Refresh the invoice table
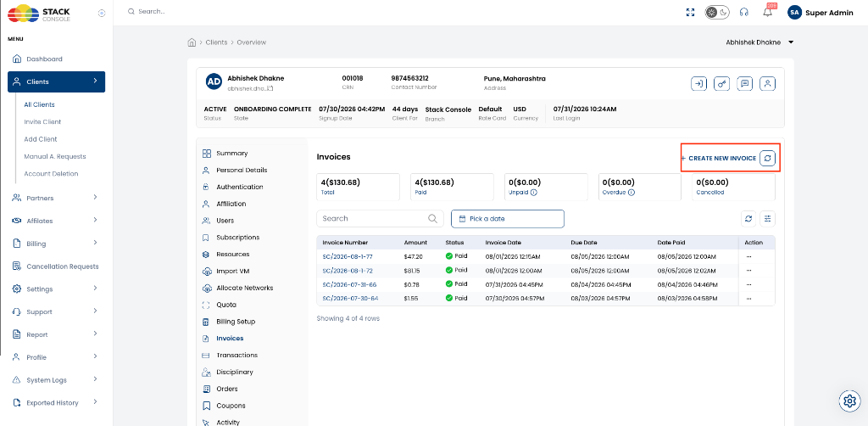Screen dimensions: 868x426 pos(748,218)
